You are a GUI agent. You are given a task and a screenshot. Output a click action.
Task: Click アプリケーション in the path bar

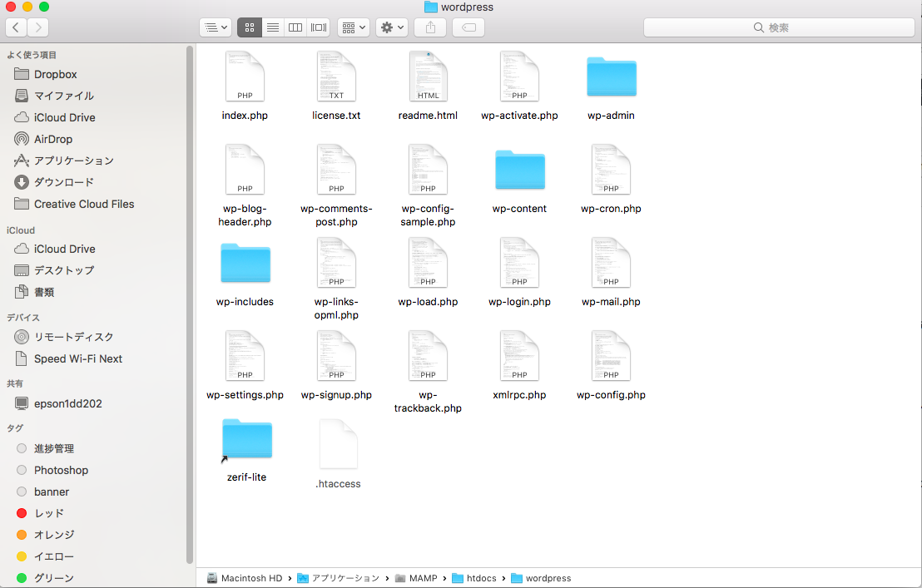tap(338, 578)
